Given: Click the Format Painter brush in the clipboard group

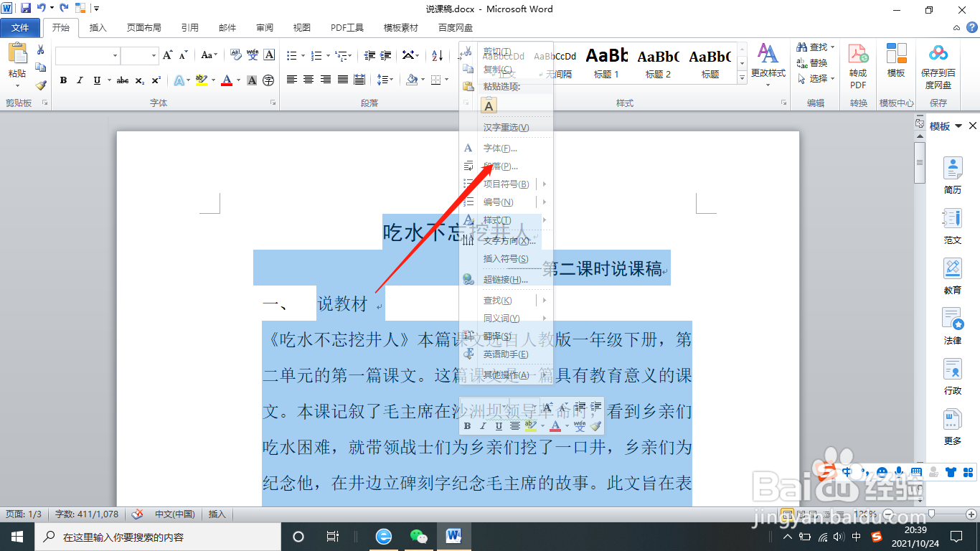Looking at the screenshot, I should pyautogui.click(x=40, y=85).
